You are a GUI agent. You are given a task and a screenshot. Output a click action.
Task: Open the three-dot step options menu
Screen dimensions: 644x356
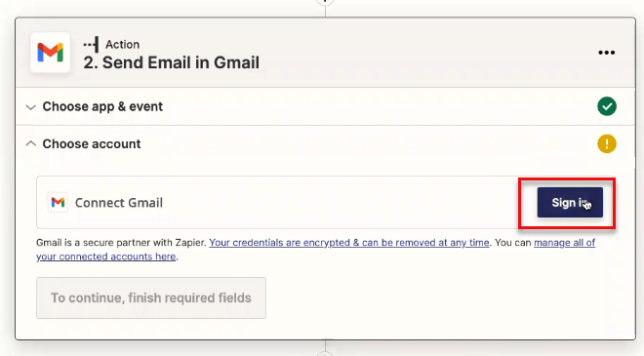pos(606,53)
